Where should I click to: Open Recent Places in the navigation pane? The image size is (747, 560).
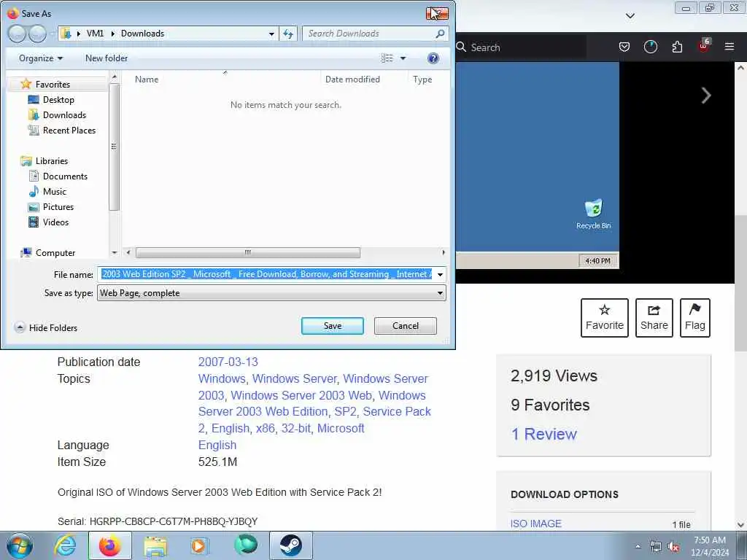(69, 130)
